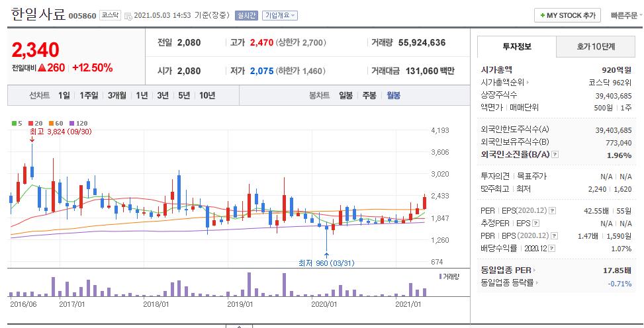Select the 1년 line chart
Screen dimensions: 644x328
click(142, 95)
